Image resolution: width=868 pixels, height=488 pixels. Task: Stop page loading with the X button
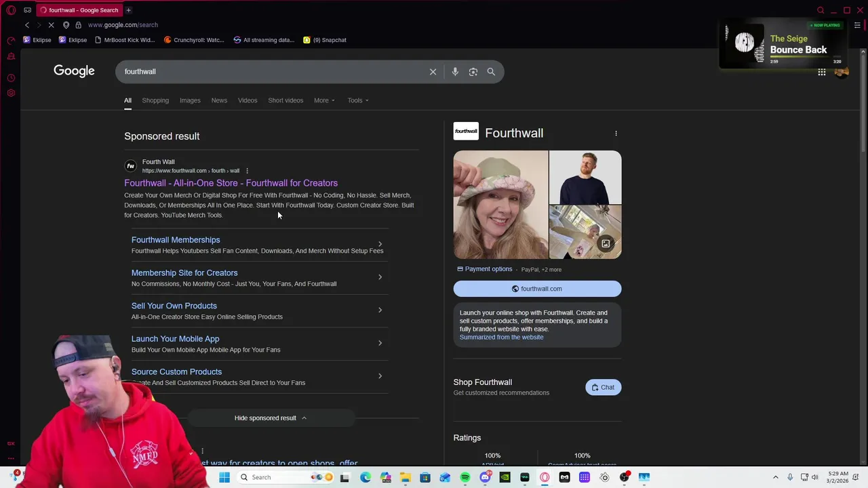[51, 25]
